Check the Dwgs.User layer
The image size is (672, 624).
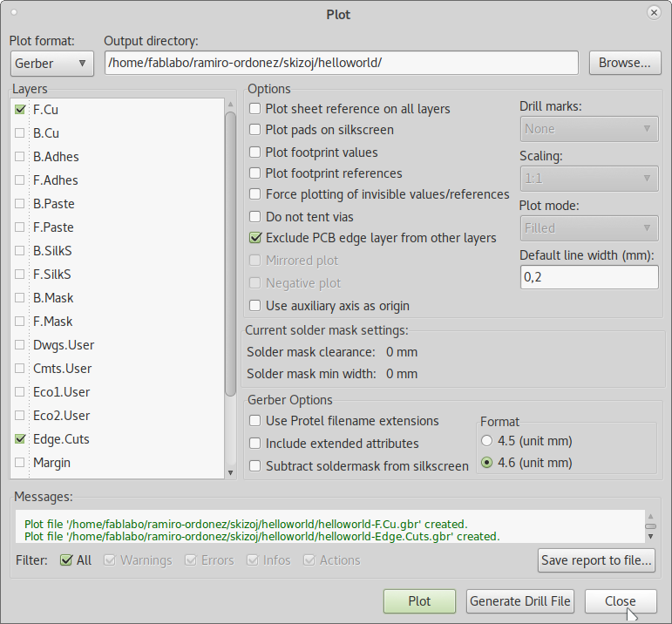[20, 345]
